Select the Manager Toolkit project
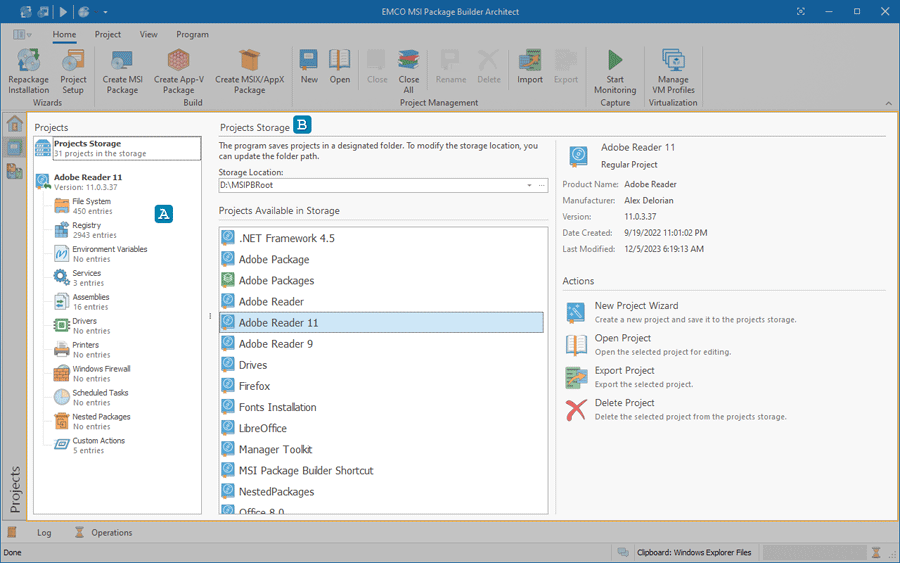Image resolution: width=900 pixels, height=563 pixels. pos(381,449)
